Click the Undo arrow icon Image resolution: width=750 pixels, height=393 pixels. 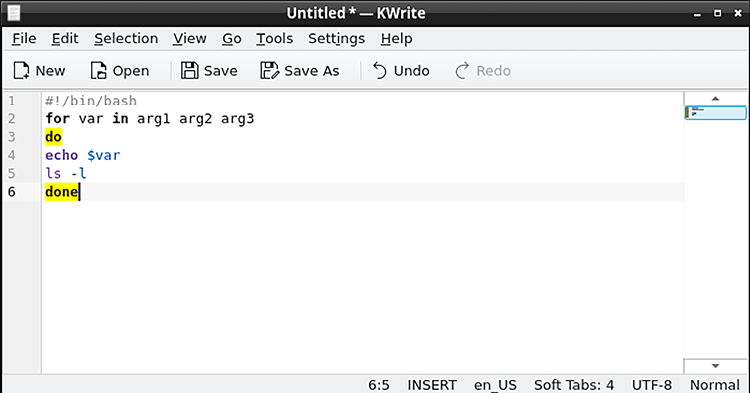point(380,71)
